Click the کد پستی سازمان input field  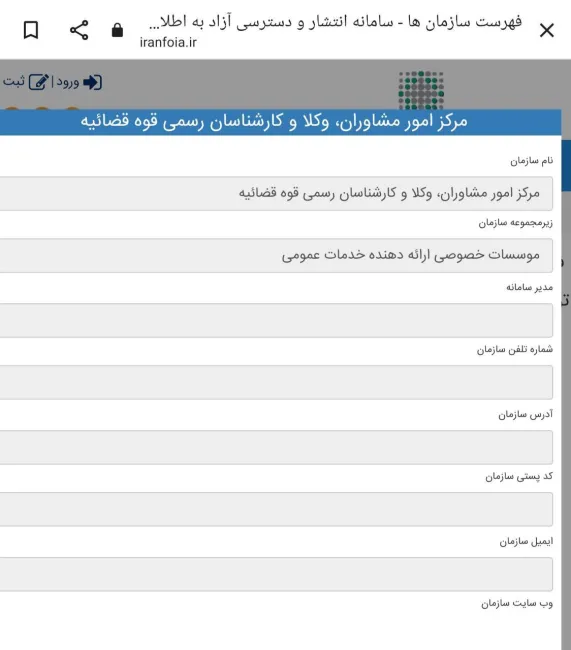click(x=276, y=509)
